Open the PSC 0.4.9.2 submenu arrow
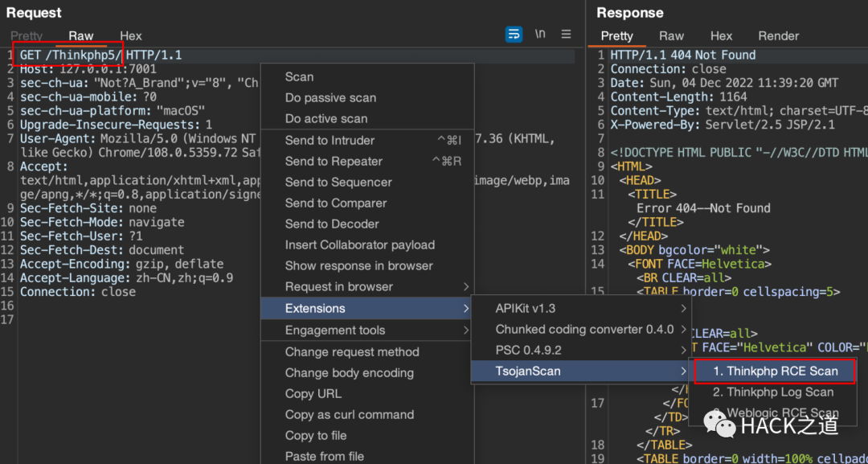The image size is (868, 464). (x=684, y=351)
